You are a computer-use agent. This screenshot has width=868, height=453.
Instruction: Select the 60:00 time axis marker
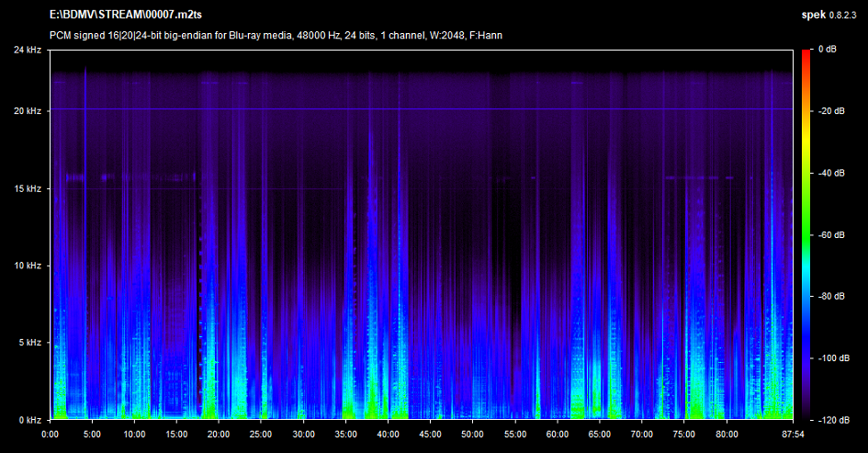pos(557,433)
